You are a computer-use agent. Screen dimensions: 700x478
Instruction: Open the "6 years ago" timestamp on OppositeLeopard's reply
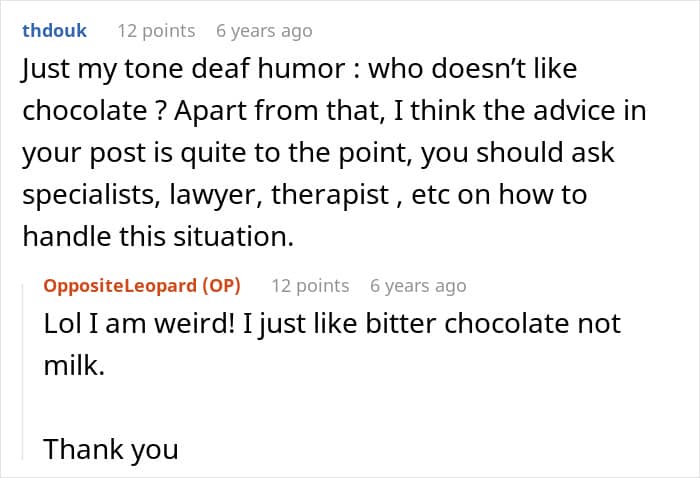pyautogui.click(x=418, y=286)
